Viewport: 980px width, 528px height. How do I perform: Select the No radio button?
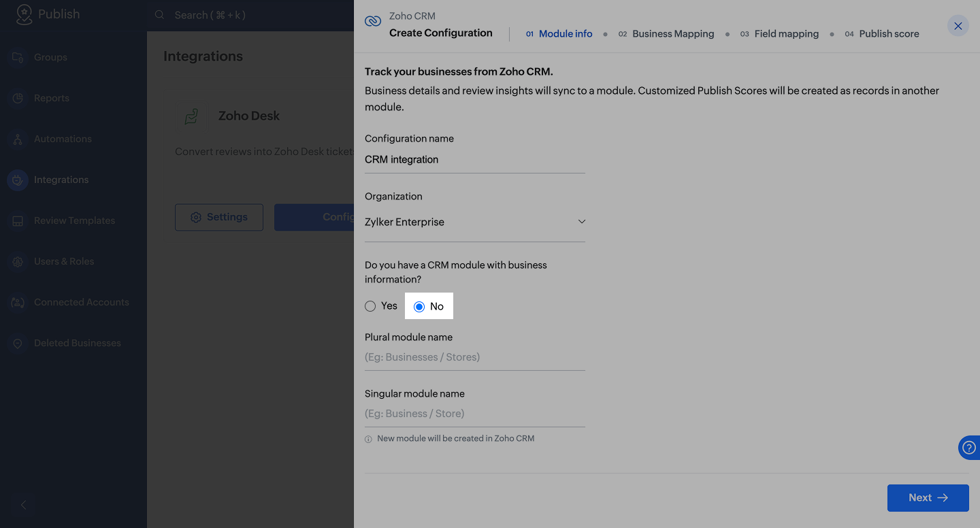tap(419, 306)
